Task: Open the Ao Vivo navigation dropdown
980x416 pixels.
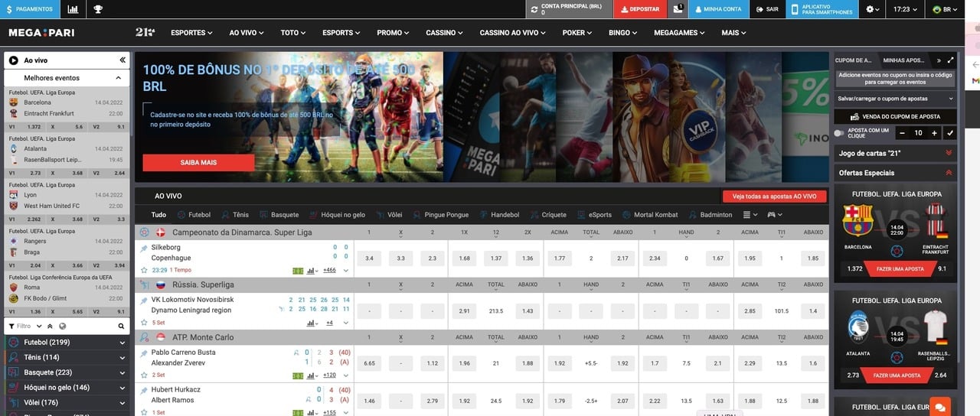Action: pos(246,33)
